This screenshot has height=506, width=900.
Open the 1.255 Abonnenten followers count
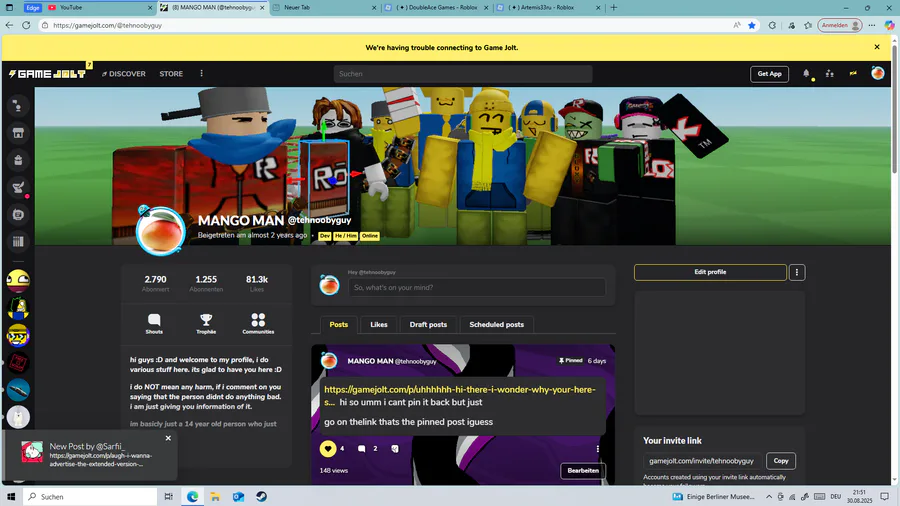point(206,283)
